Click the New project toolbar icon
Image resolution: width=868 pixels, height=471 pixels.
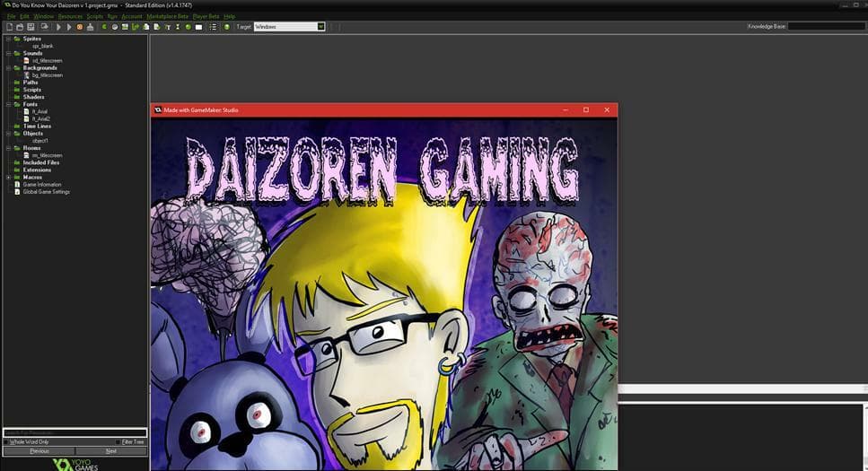click(9, 27)
